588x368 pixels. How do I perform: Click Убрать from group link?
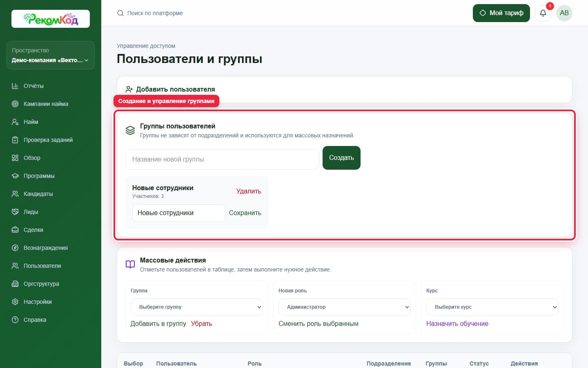[x=202, y=323]
